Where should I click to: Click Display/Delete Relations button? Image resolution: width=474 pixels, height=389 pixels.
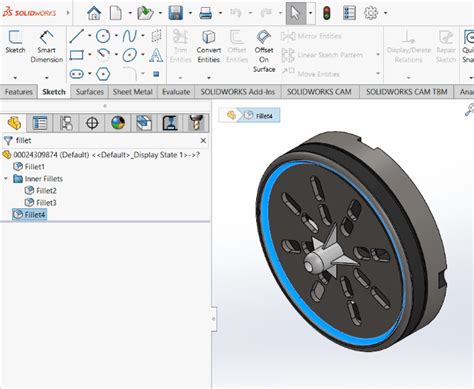409,46
